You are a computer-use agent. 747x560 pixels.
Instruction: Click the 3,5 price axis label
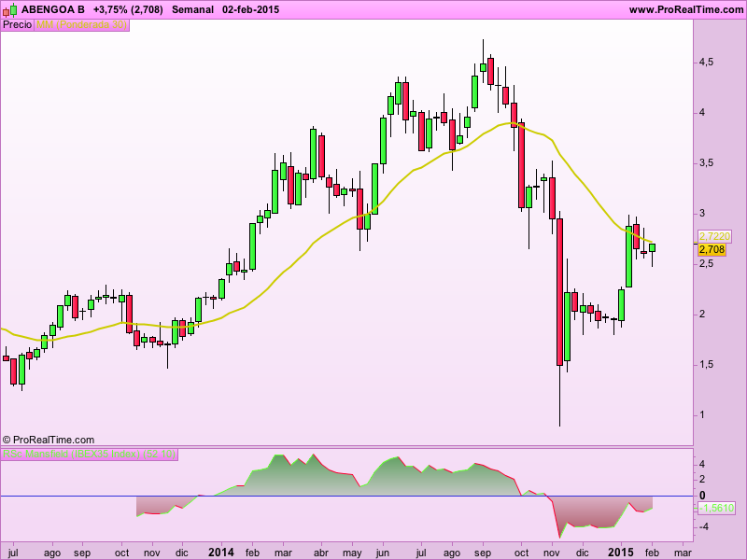point(706,163)
